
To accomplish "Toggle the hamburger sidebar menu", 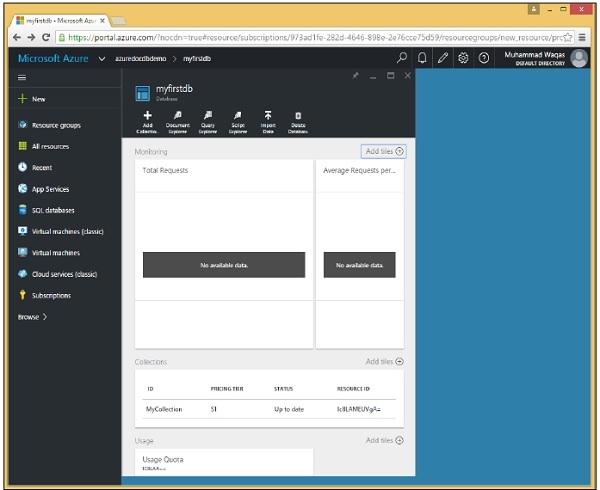I will [23, 77].
